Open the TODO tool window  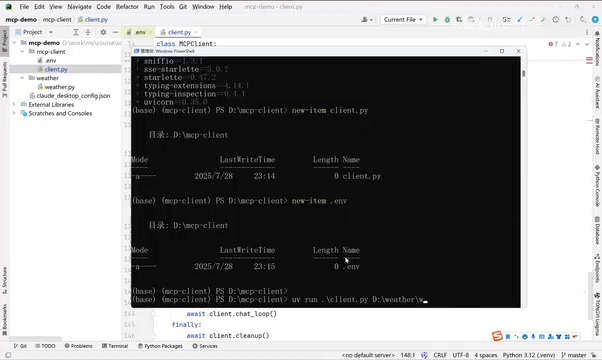[x=45, y=346]
